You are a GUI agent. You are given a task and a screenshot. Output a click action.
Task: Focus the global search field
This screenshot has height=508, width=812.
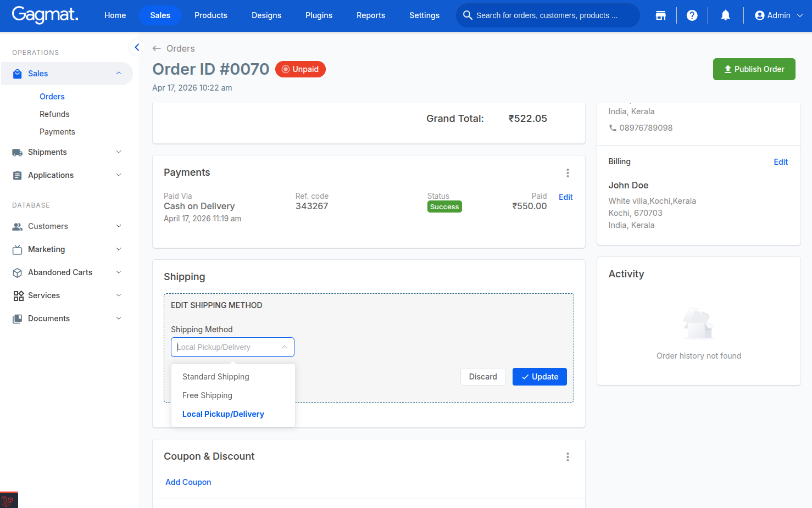click(x=548, y=15)
